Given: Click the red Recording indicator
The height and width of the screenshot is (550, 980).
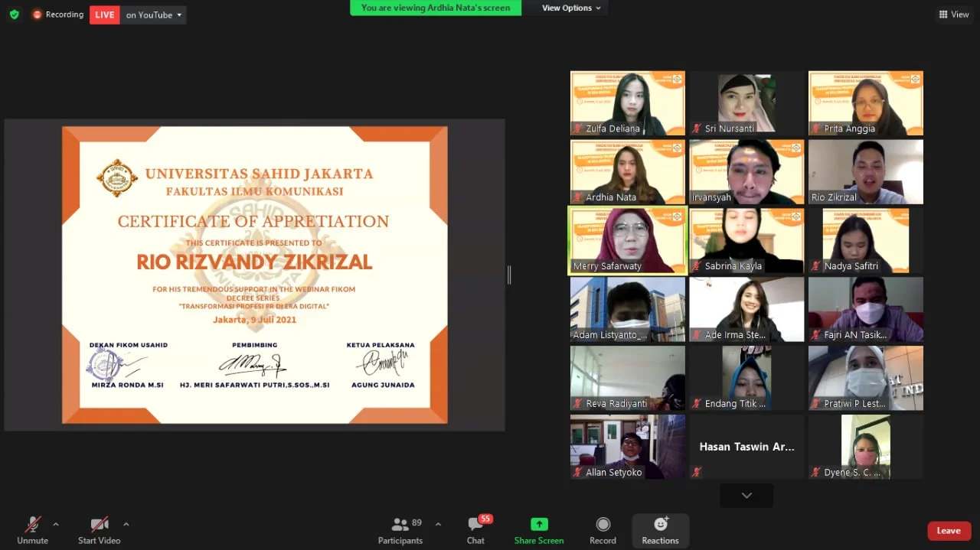Looking at the screenshot, I should point(58,15).
